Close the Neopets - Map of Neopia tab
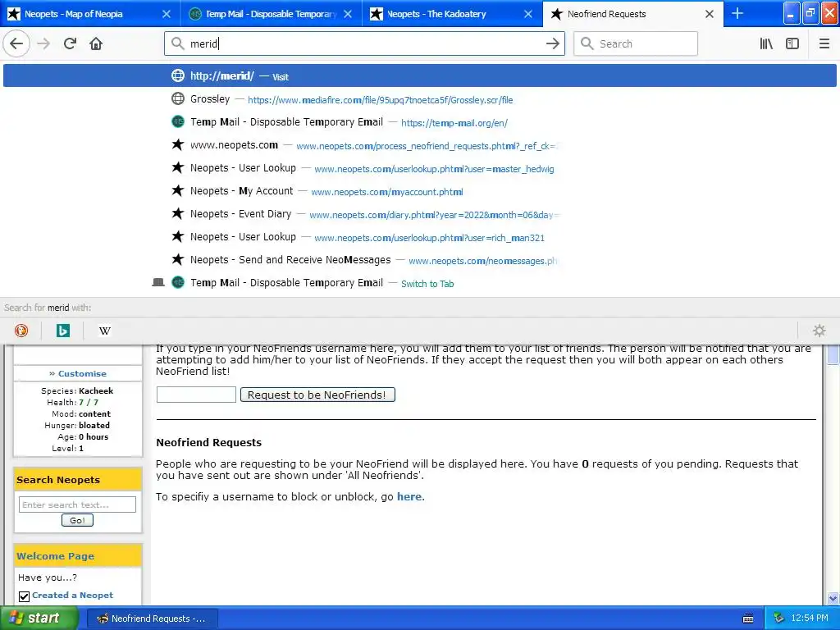 [167, 14]
